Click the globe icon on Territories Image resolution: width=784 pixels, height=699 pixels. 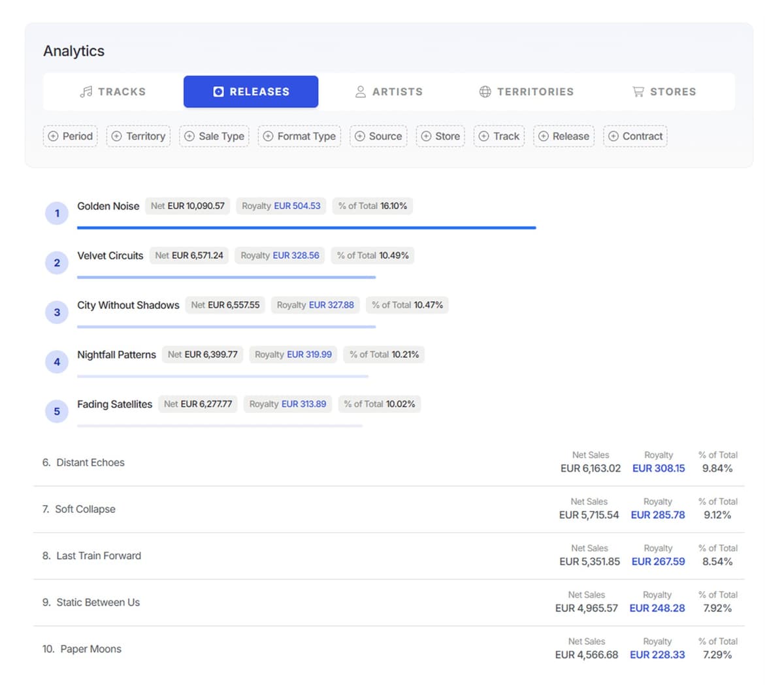click(x=485, y=91)
